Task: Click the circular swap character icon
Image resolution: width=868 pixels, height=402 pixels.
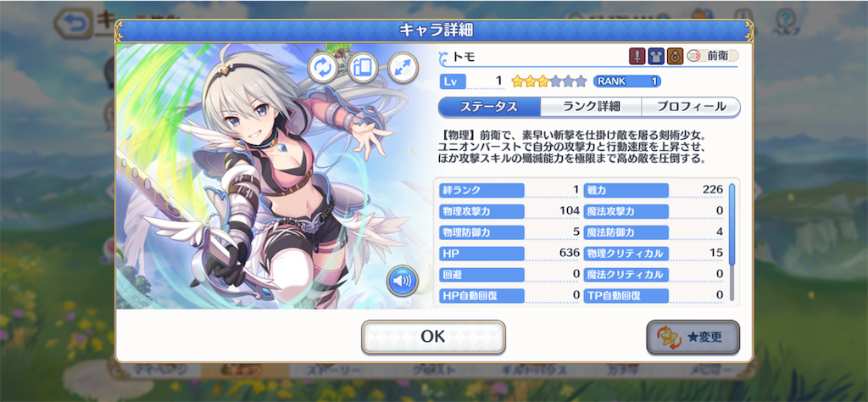Action: [x=323, y=68]
